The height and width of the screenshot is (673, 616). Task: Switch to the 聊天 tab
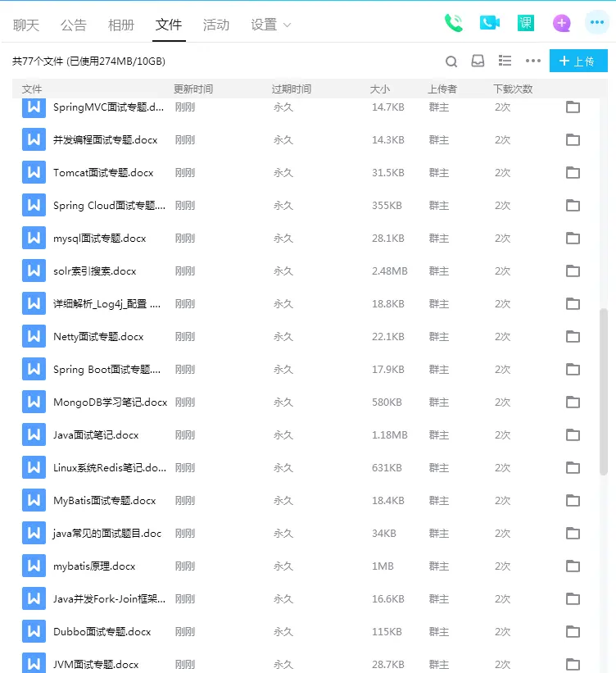26,25
